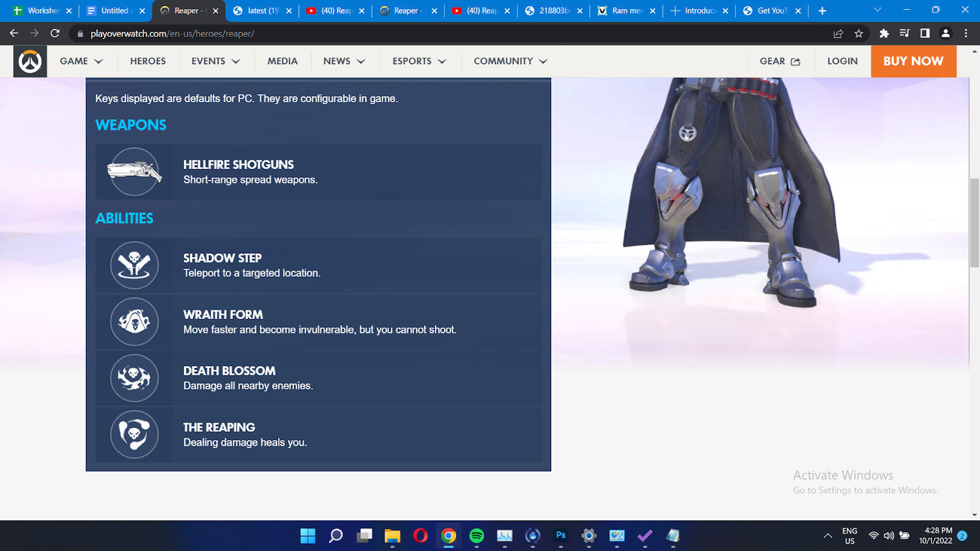Click the THE REAPING title text
The image size is (980, 551).
point(219,427)
